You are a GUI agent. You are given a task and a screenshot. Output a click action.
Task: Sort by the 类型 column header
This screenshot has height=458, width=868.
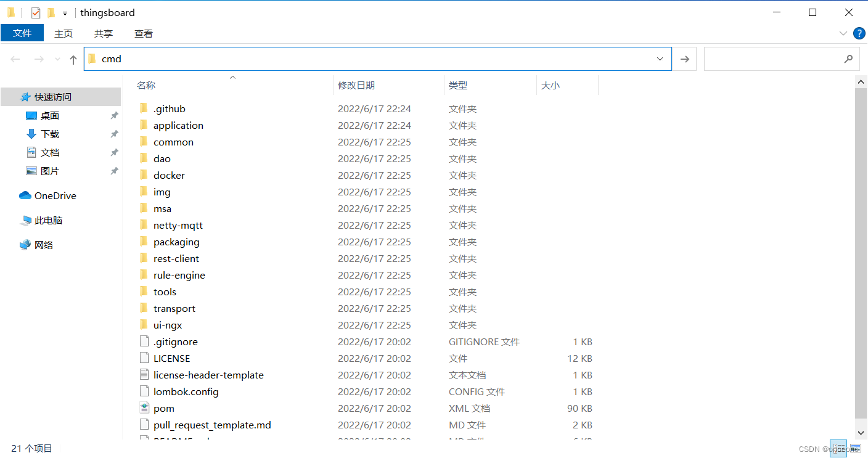pyautogui.click(x=458, y=85)
